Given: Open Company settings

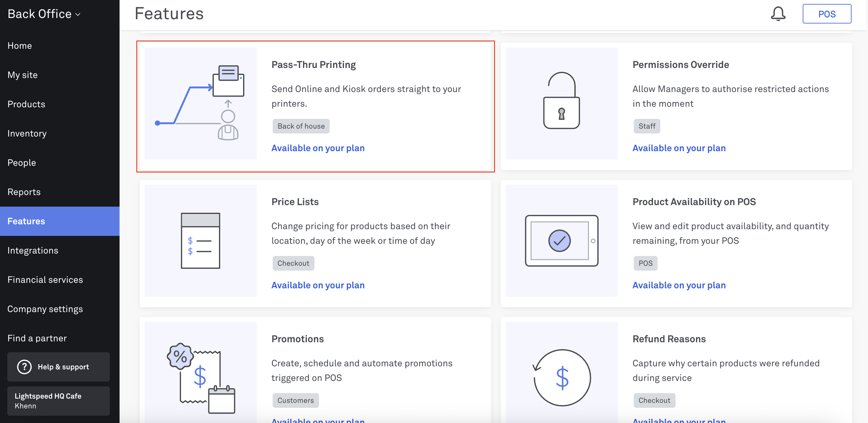Looking at the screenshot, I should point(60,309).
